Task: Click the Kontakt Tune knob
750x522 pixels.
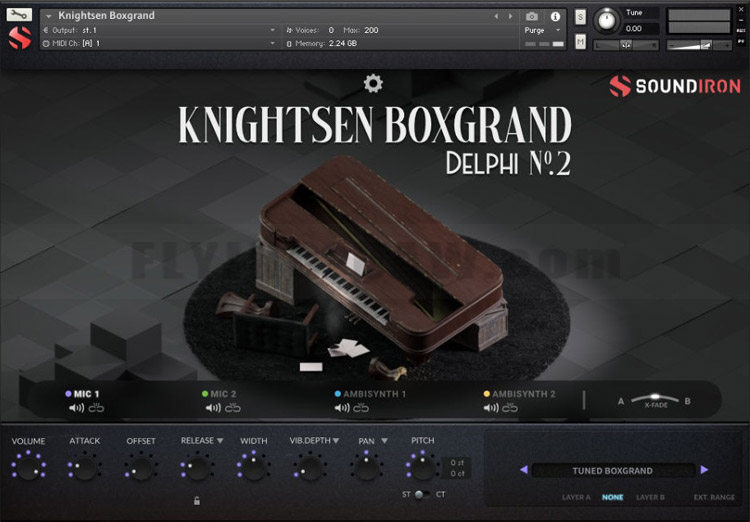Action: [607, 20]
